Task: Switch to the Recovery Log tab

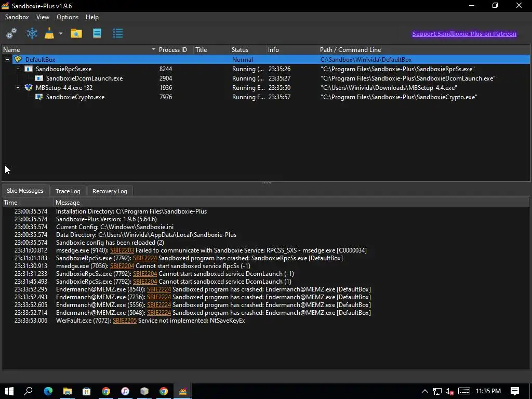Action: [110, 191]
